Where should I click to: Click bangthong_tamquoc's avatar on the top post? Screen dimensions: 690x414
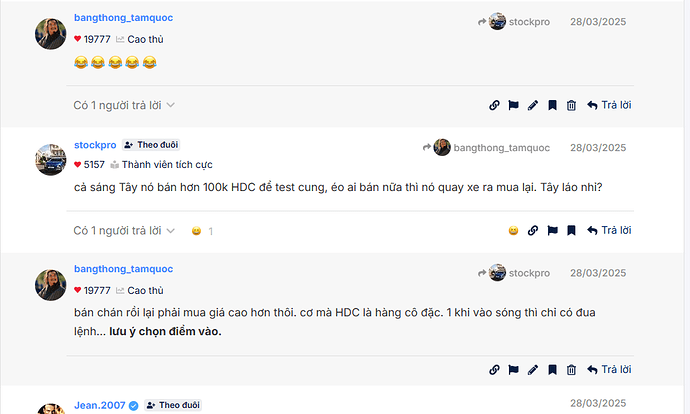(51, 34)
